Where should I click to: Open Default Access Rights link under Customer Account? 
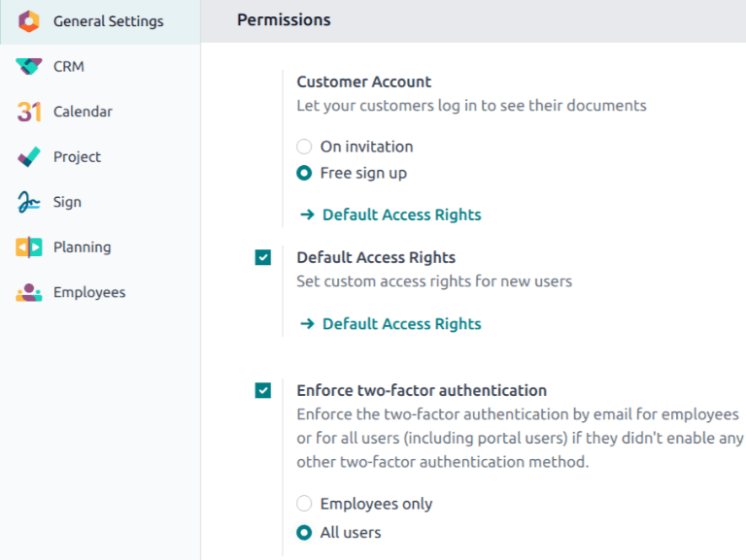click(401, 214)
